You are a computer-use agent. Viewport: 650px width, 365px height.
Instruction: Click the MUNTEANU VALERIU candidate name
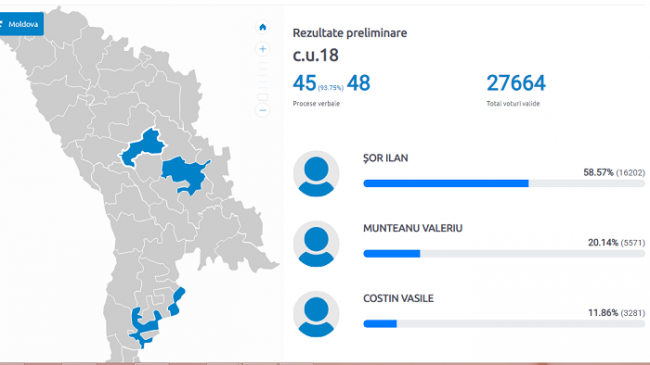click(412, 228)
